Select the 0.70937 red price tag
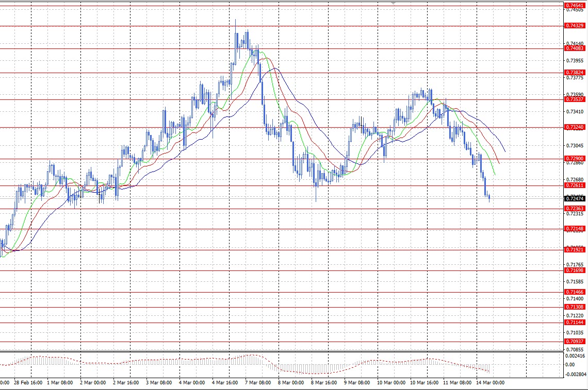 (x=575, y=341)
